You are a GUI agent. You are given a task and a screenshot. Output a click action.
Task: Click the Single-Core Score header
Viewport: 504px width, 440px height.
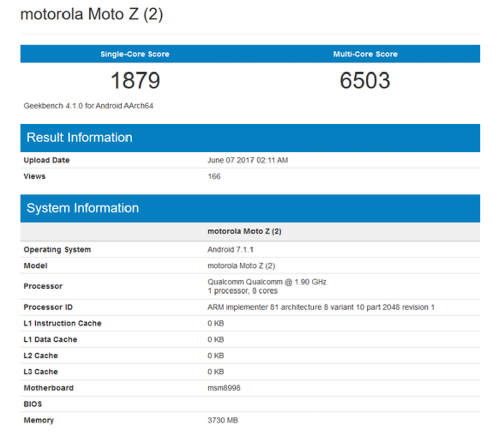click(135, 54)
